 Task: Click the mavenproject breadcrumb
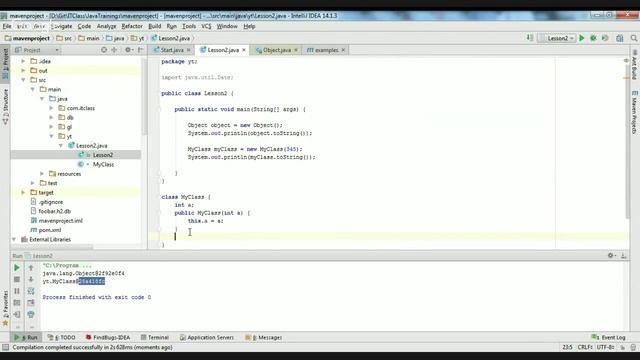(27, 38)
